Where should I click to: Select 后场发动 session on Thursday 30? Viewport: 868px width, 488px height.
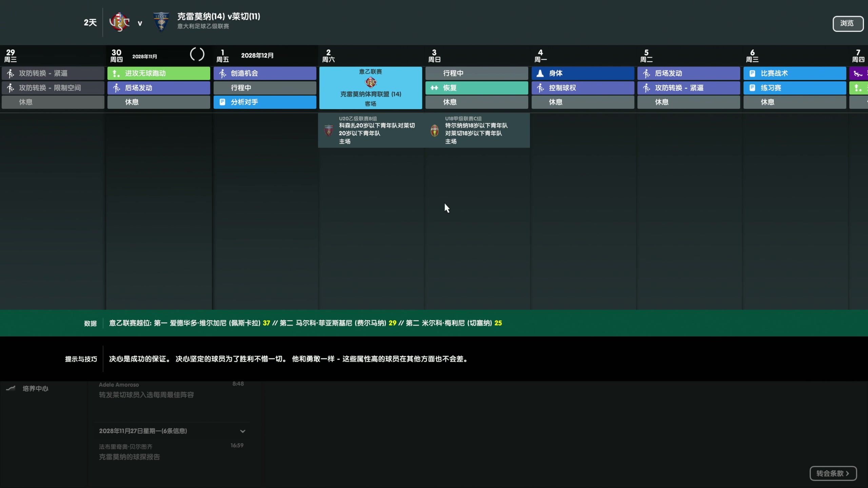159,88
